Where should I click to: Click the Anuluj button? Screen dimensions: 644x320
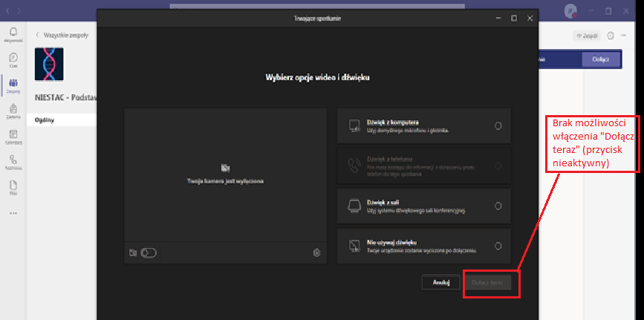pos(440,282)
